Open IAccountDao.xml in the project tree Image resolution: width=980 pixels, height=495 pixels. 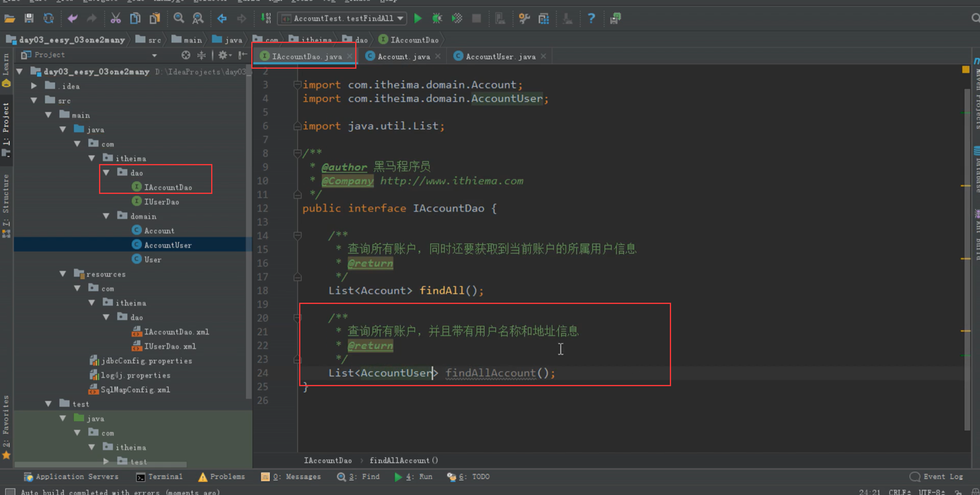[x=176, y=332]
